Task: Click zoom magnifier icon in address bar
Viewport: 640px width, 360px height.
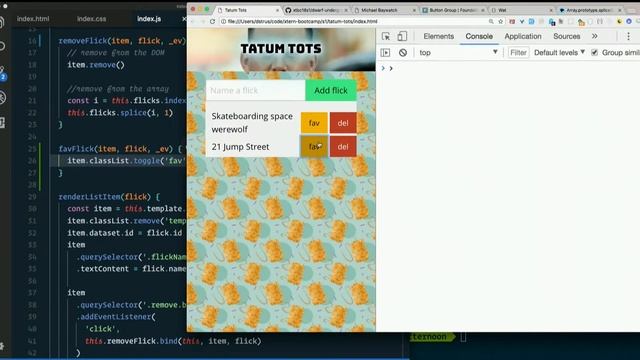Action: [x=491, y=21]
